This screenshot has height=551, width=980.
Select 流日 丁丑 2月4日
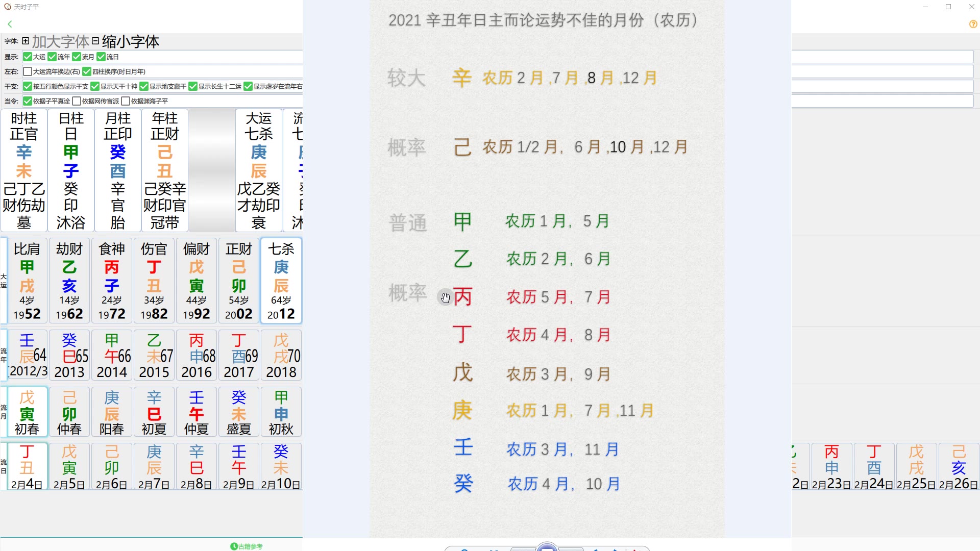click(x=27, y=467)
